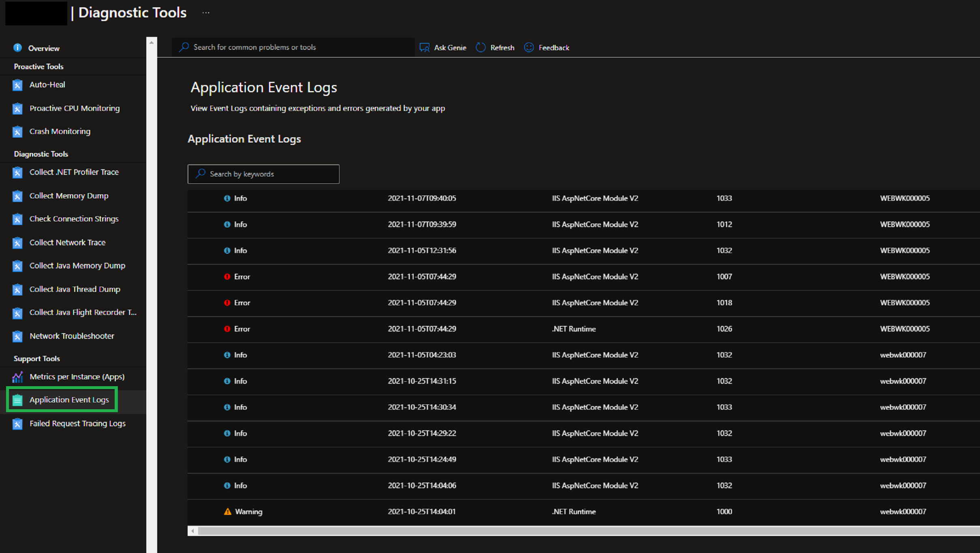
Task: Click the Collect Memory Dump icon
Action: [17, 196]
